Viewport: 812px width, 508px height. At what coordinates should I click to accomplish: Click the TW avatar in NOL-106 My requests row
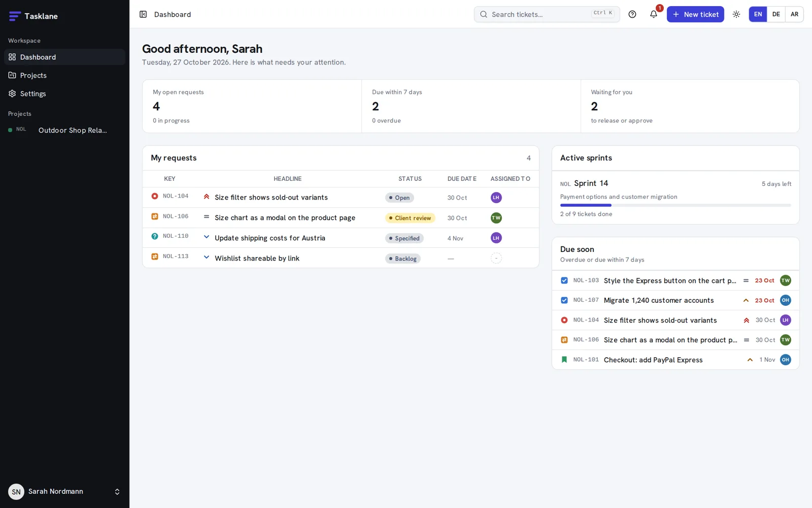496,218
